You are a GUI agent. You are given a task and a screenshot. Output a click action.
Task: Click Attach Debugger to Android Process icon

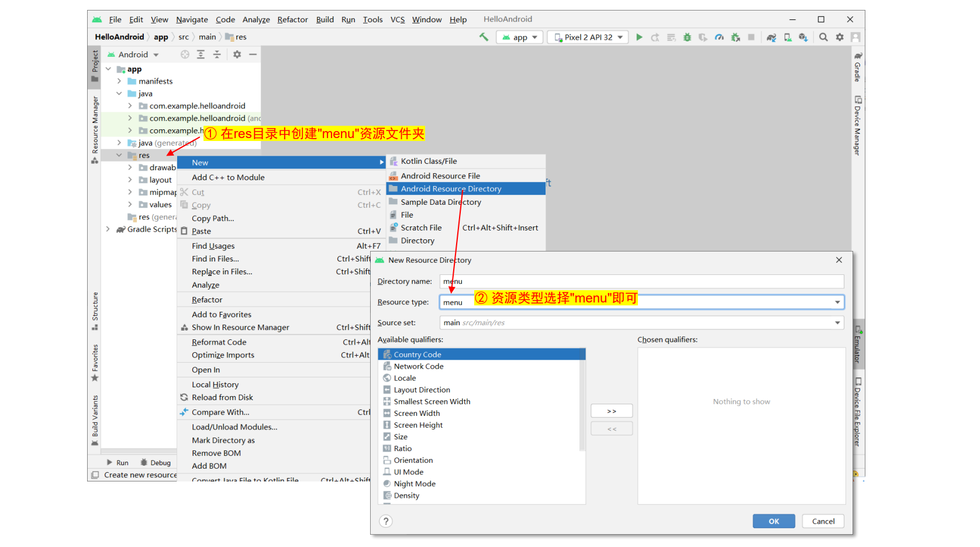[x=736, y=37]
